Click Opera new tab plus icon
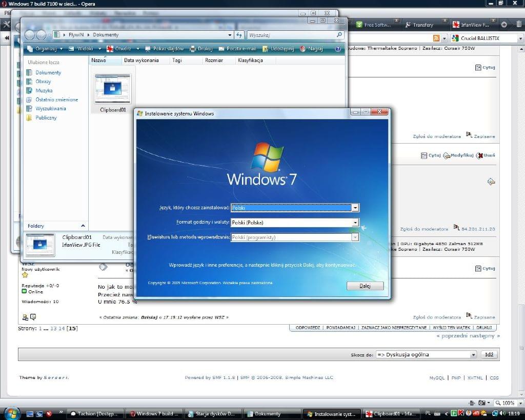 point(504,25)
